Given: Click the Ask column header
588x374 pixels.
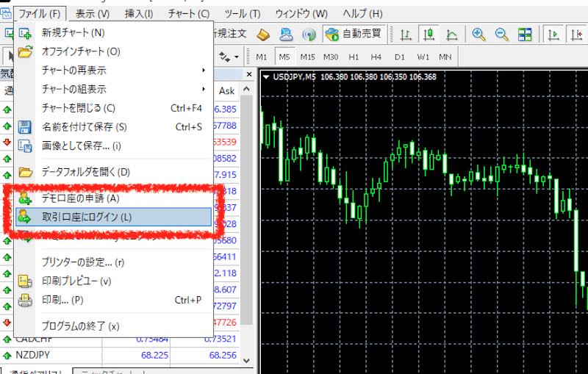Looking at the screenshot, I should [x=226, y=90].
